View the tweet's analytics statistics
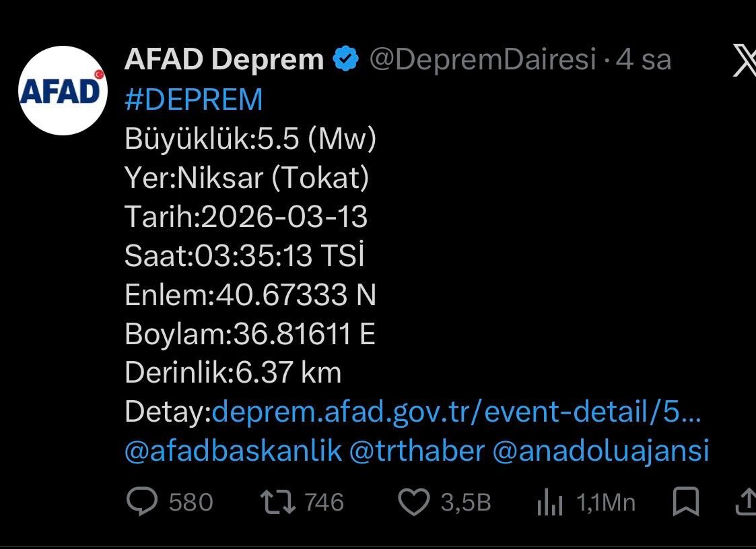Image resolution: width=756 pixels, height=549 pixels. [551, 501]
